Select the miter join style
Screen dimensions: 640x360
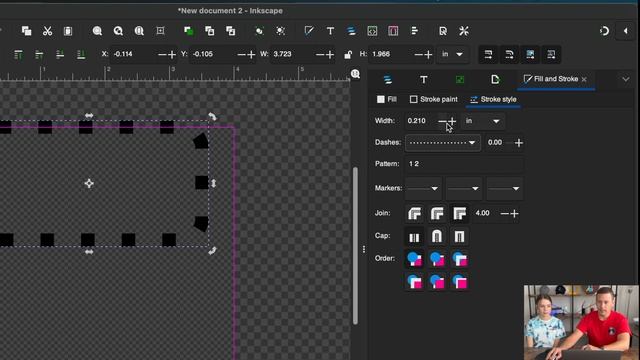(460, 213)
